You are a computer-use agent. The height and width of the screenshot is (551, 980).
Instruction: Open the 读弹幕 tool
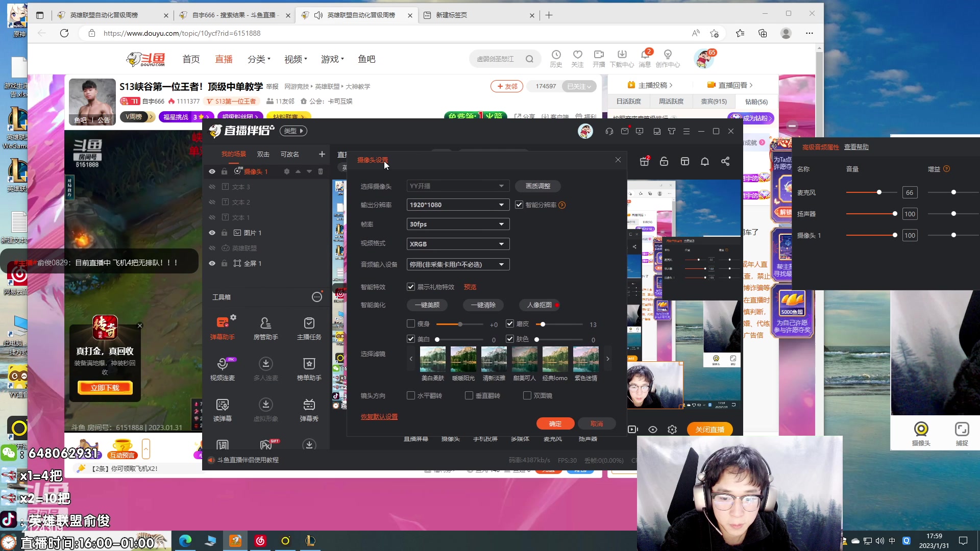point(223,409)
